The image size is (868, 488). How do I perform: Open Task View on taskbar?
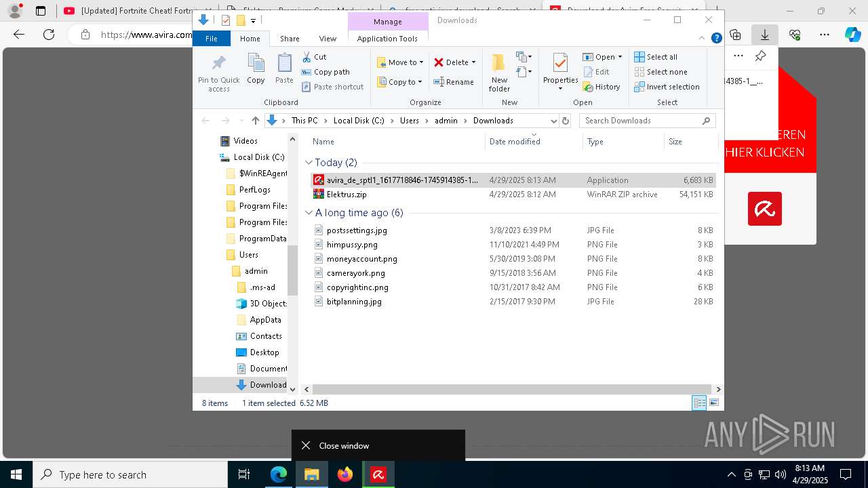coord(244,474)
